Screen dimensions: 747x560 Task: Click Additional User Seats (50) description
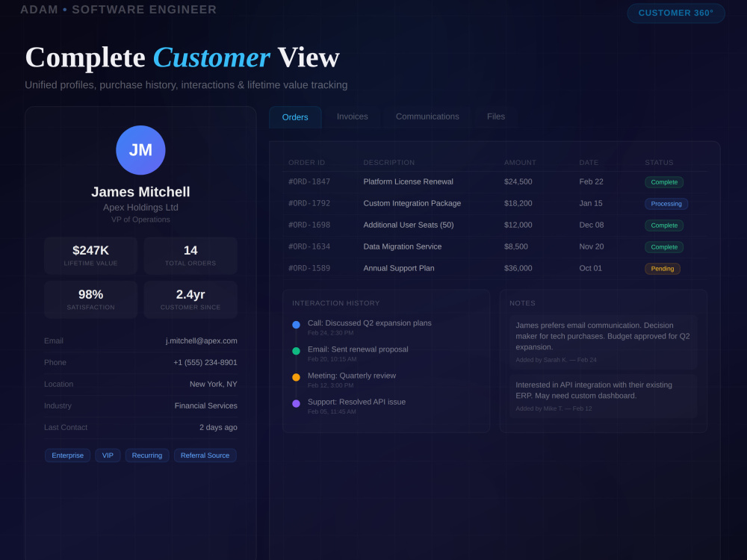point(409,225)
